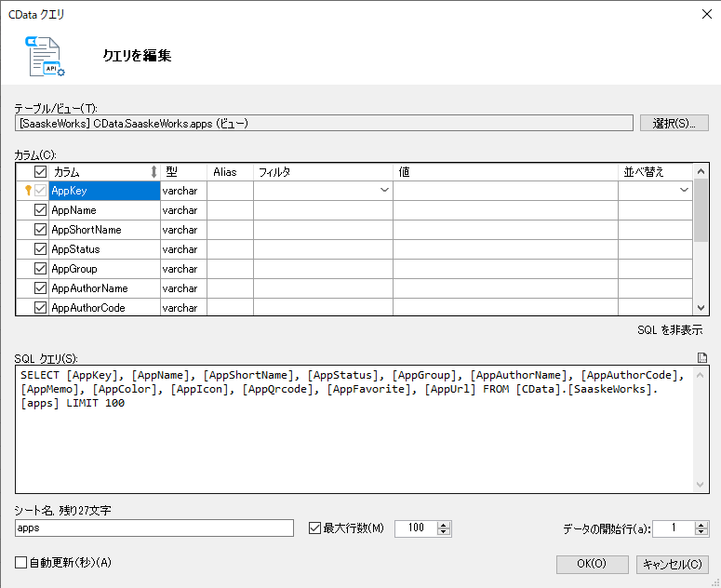Decrease data start row with the down spinner
This screenshot has height=588, width=721.
tap(701, 532)
